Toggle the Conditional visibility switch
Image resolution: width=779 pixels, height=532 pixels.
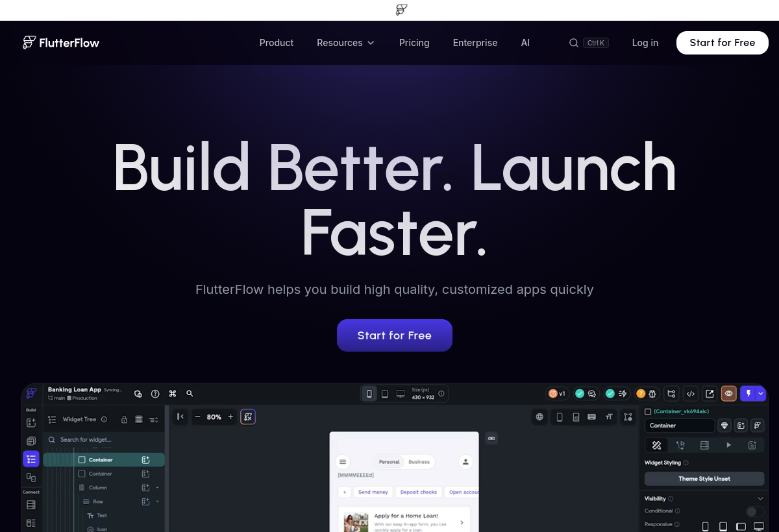click(x=755, y=511)
